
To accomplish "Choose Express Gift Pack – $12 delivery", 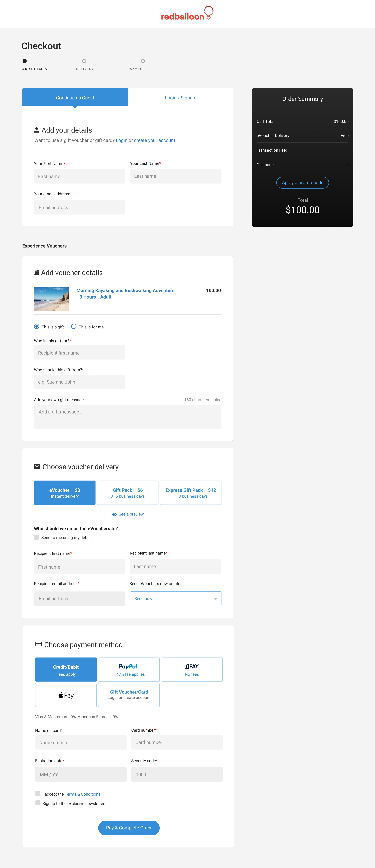I will [x=191, y=492].
